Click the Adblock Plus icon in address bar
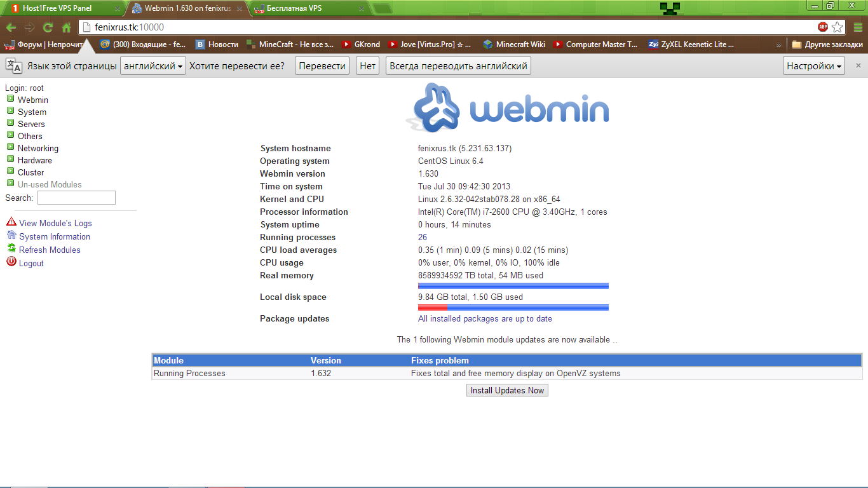 point(823,27)
